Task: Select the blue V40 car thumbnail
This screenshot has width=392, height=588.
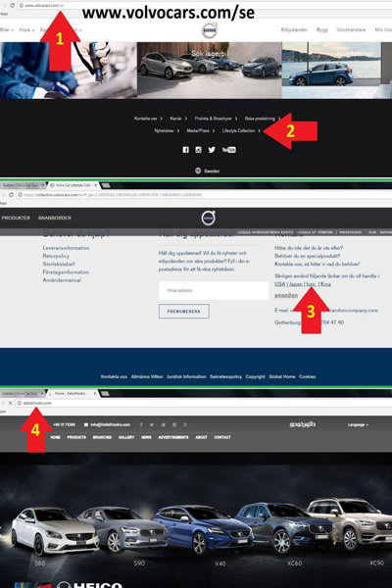Action: [203, 530]
